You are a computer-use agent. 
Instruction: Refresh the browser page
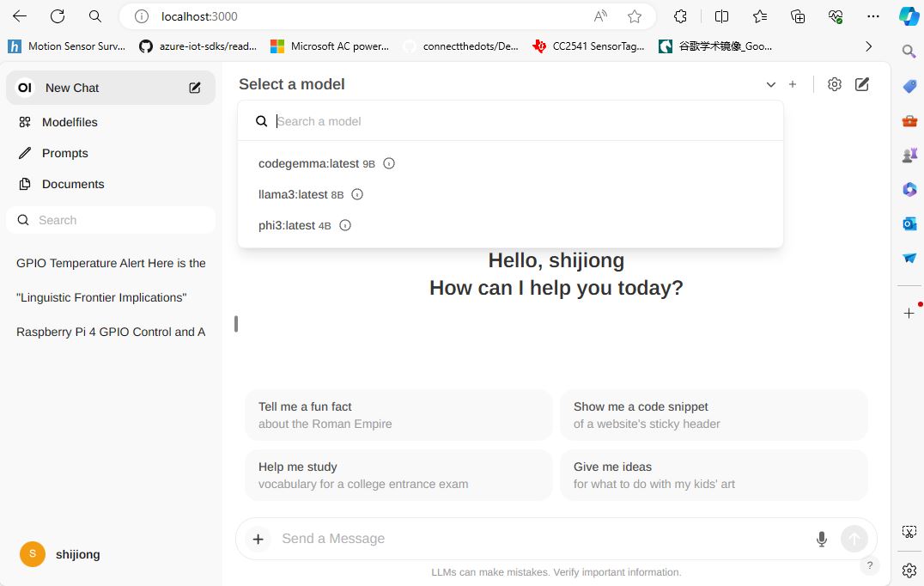(x=58, y=16)
